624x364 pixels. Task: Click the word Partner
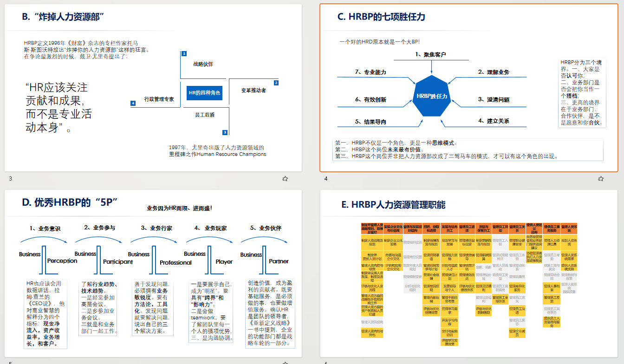pos(279,261)
